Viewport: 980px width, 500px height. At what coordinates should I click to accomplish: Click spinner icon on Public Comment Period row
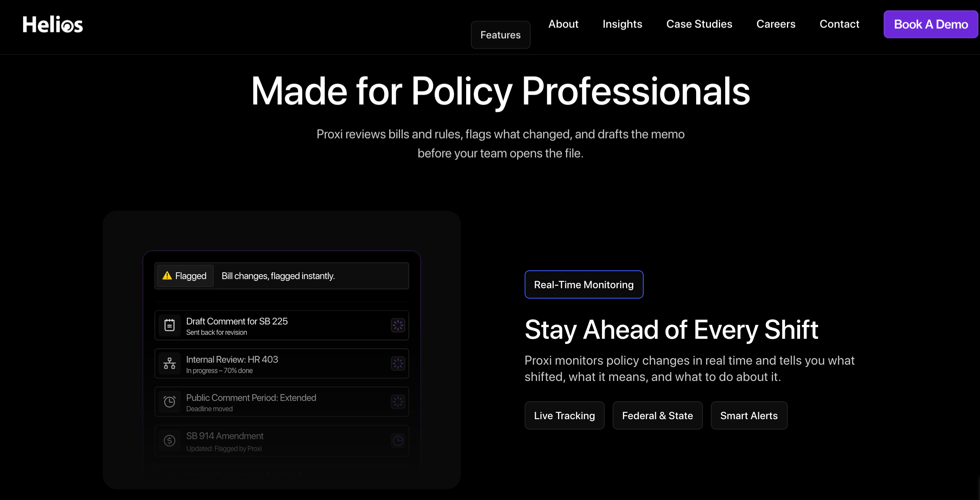pos(398,402)
